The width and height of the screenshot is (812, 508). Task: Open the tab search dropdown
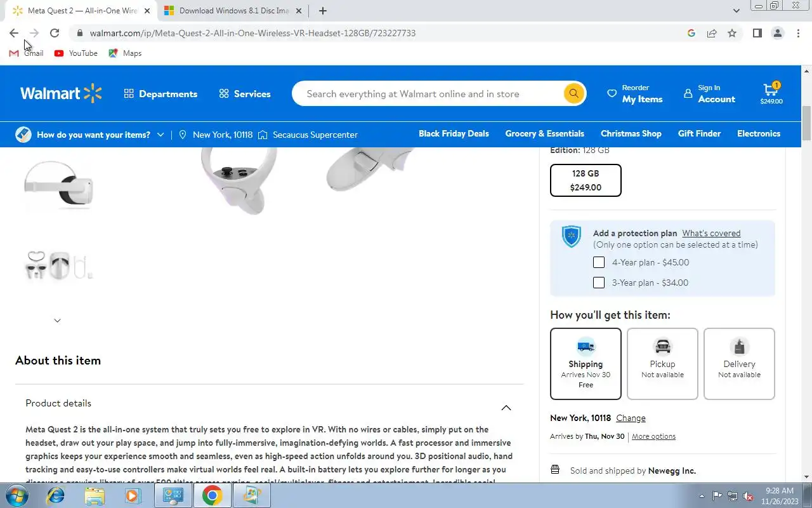click(x=737, y=11)
